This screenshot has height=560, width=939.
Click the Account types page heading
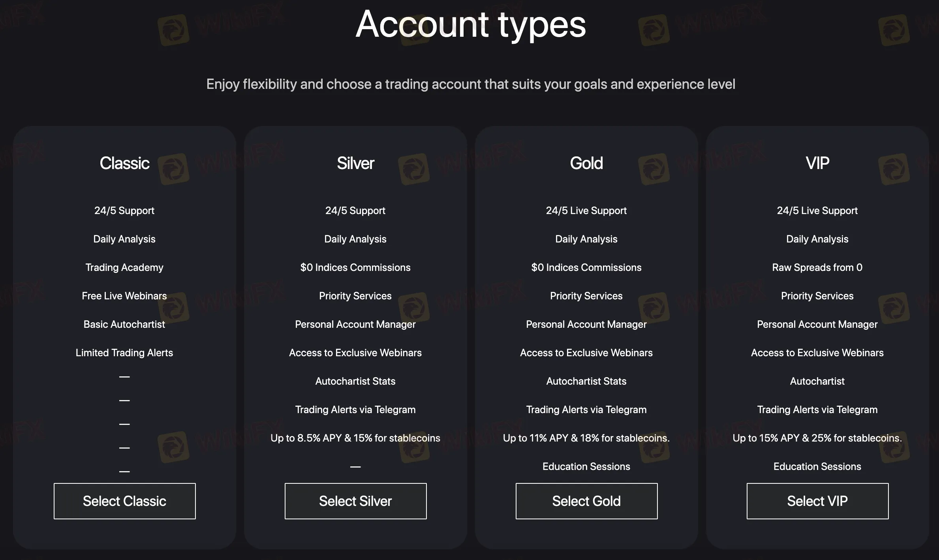(470, 24)
